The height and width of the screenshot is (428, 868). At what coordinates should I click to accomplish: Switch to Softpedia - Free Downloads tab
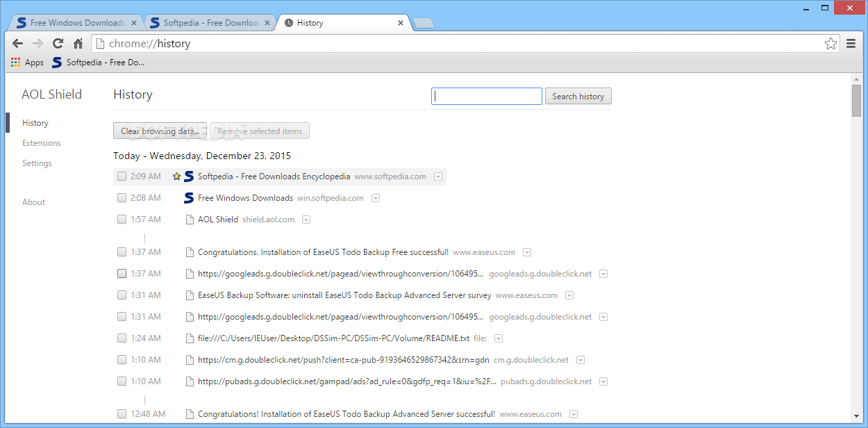[208, 23]
